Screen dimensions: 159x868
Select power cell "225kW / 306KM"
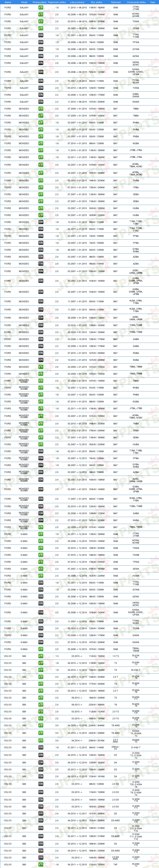(96, 705)
